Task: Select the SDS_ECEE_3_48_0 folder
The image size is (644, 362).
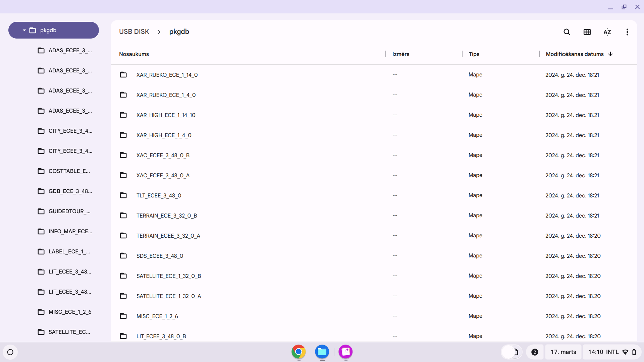Action: 160,256
